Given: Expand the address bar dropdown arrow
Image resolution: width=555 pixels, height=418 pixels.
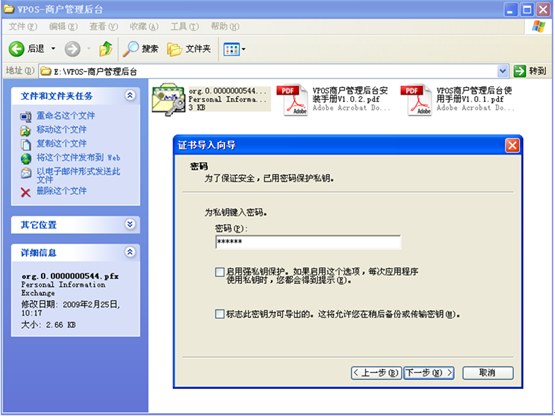Looking at the screenshot, I should (x=502, y=71).
